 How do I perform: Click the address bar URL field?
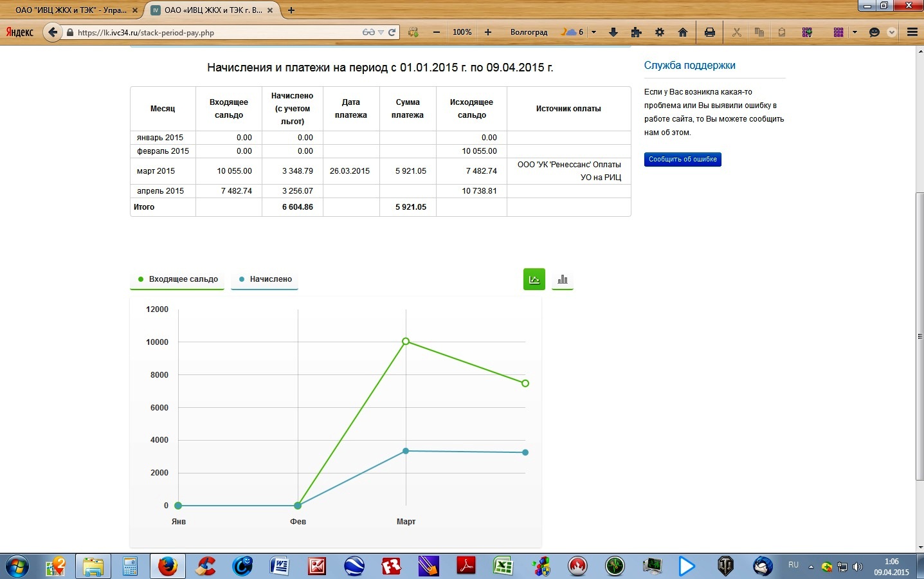tap(212, 33)
